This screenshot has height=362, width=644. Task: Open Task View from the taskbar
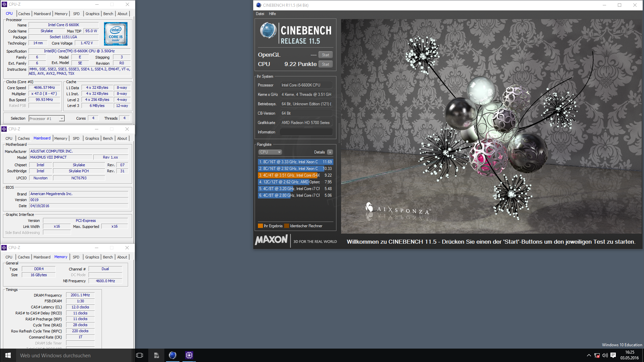tap(140, 355)
